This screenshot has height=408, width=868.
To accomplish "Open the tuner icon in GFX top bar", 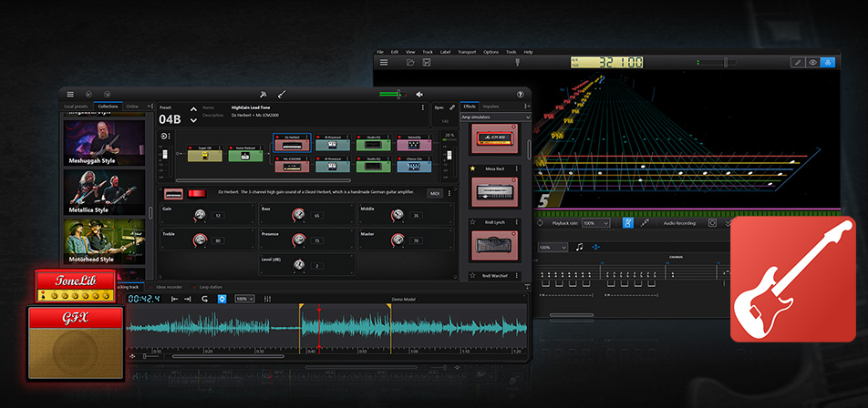I will point(263,95).
